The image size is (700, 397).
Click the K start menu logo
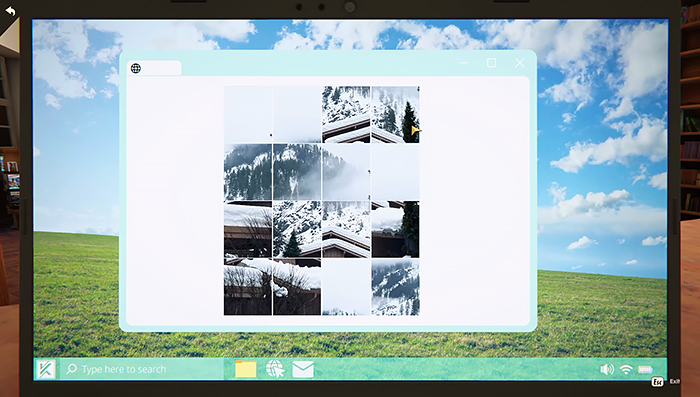click(x=46, y=369)
